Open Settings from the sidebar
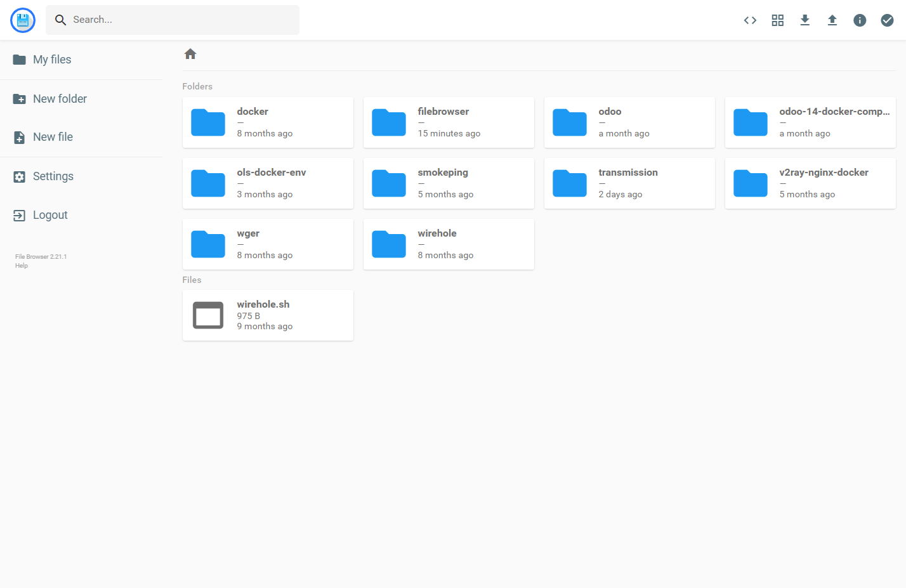The height and width of the screenshot is (588, 906). pos(81,176)
